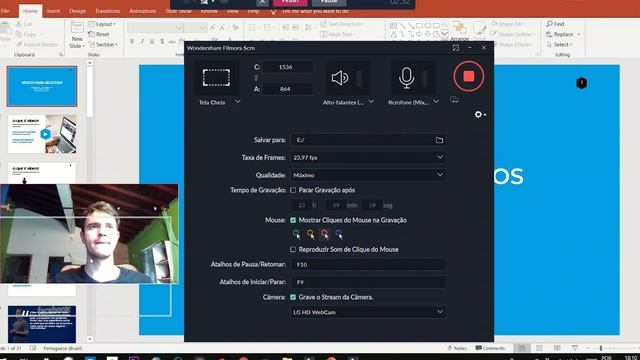Click the compact-mode icon in Filmora title bar
The height and width of the screenshot is (360, 640).
click(x=456, y=48)
